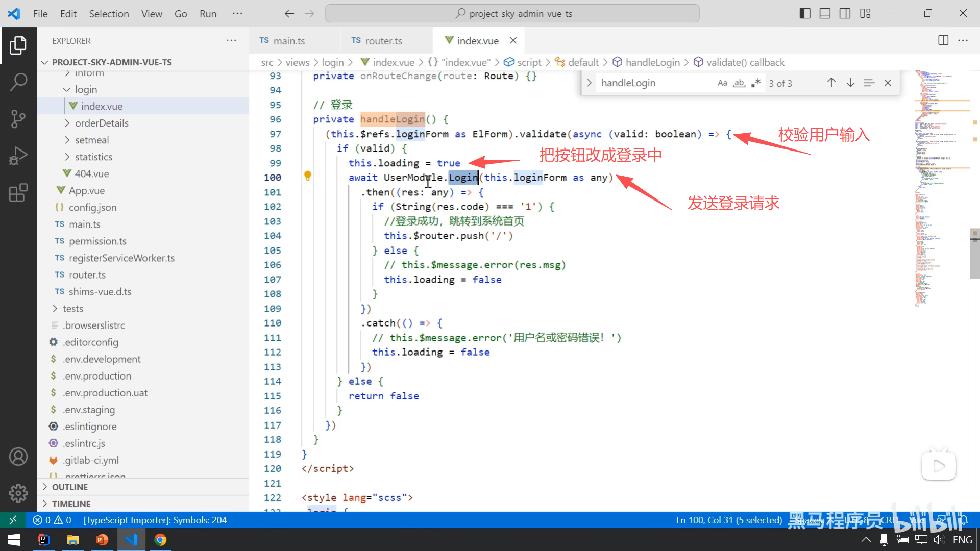This screenshot has height=551, width=980.
Task: Toggle replace mode chevron in find widget
Action: (589, 83)
